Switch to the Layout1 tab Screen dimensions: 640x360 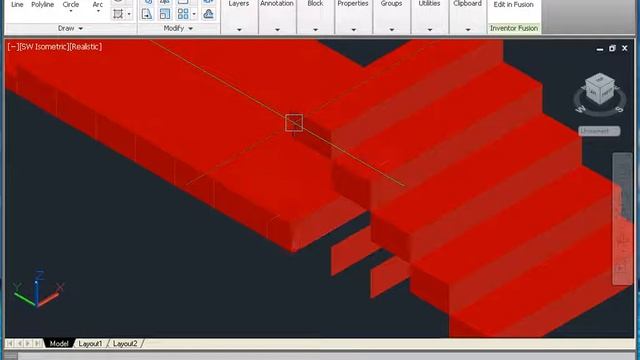[x=90, y=344]
